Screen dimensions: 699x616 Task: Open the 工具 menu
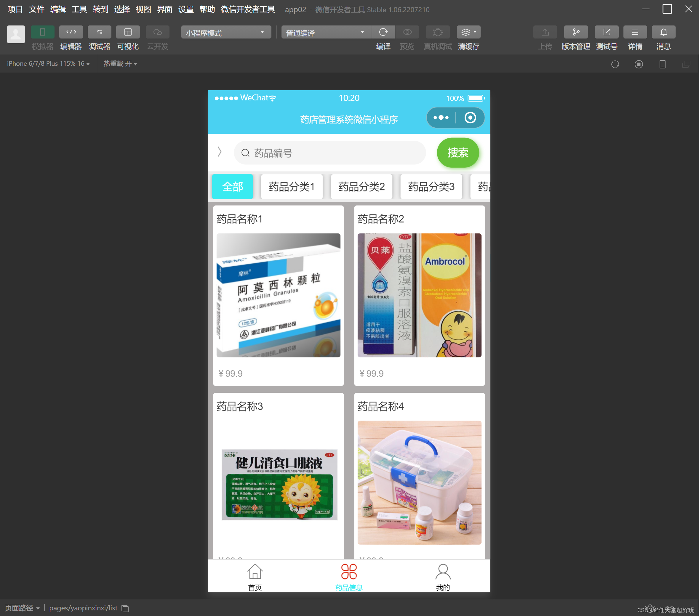tap(79, 9)
